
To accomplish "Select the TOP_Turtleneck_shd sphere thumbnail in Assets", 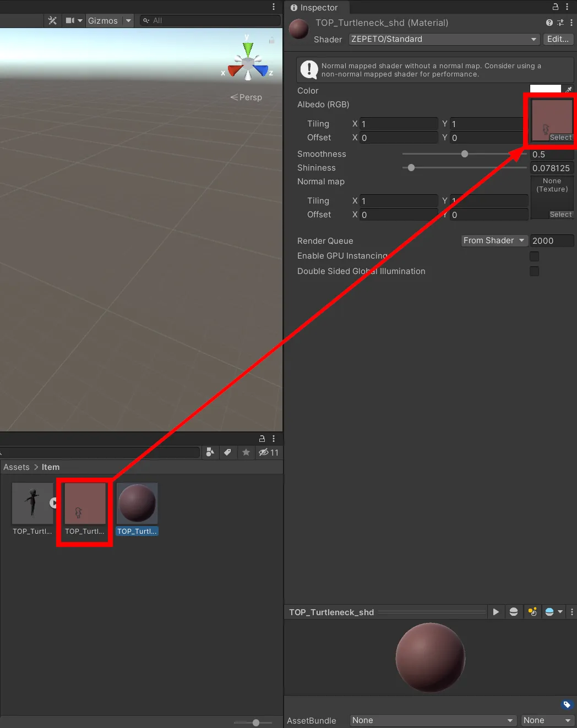I will 137,503.
